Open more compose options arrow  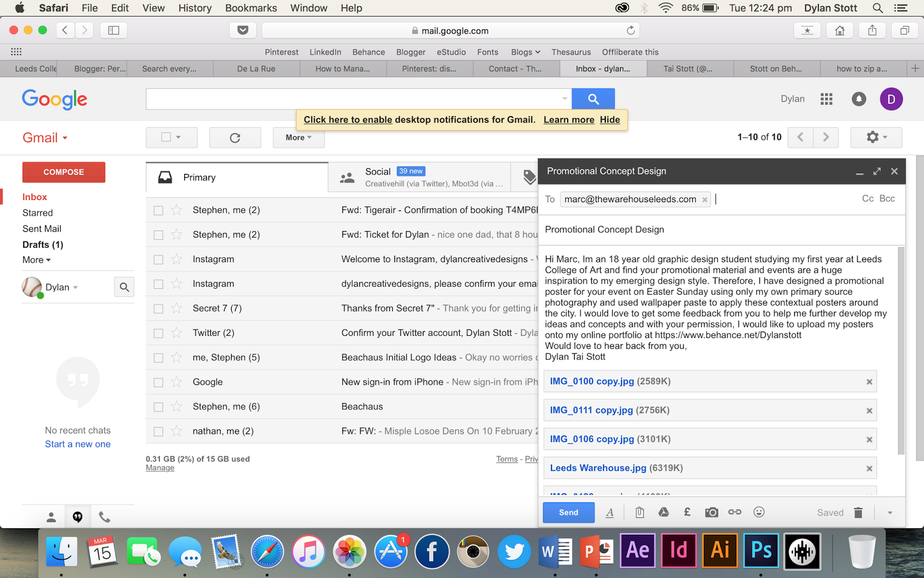tap(890, 513)
